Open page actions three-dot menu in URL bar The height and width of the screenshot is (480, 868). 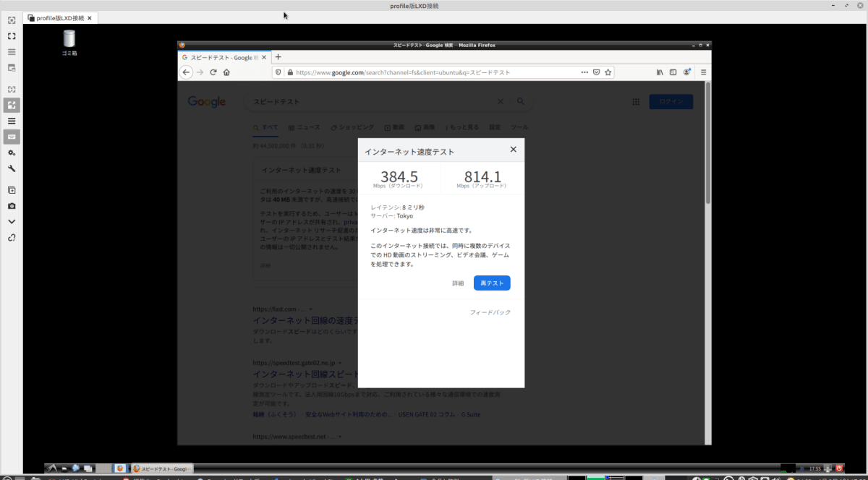584,72
